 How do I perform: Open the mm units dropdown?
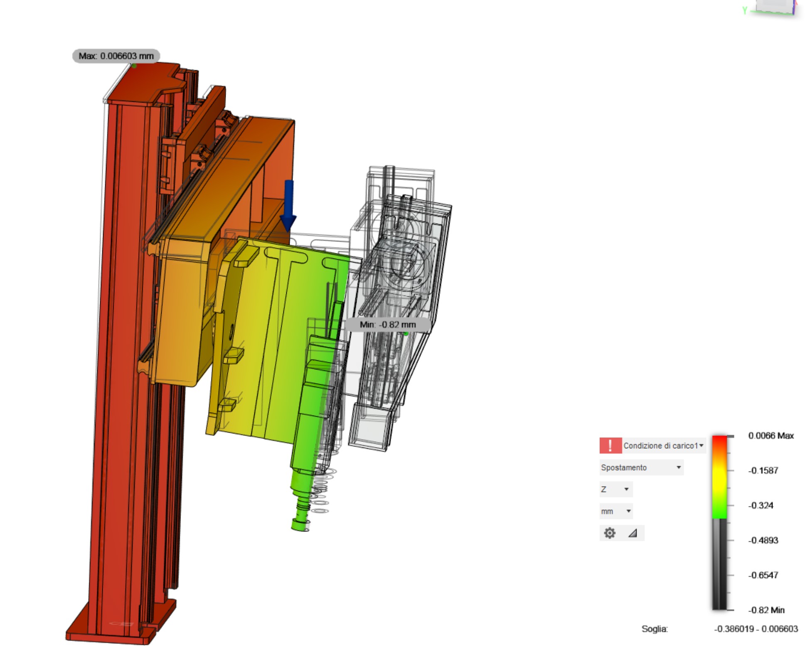(616, 511)
